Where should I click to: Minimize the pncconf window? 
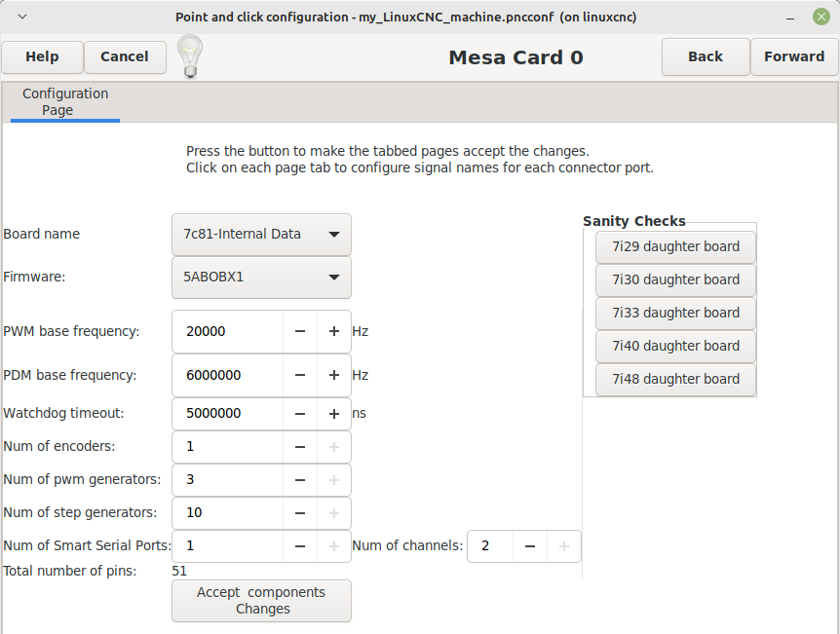tap(790, 18)
